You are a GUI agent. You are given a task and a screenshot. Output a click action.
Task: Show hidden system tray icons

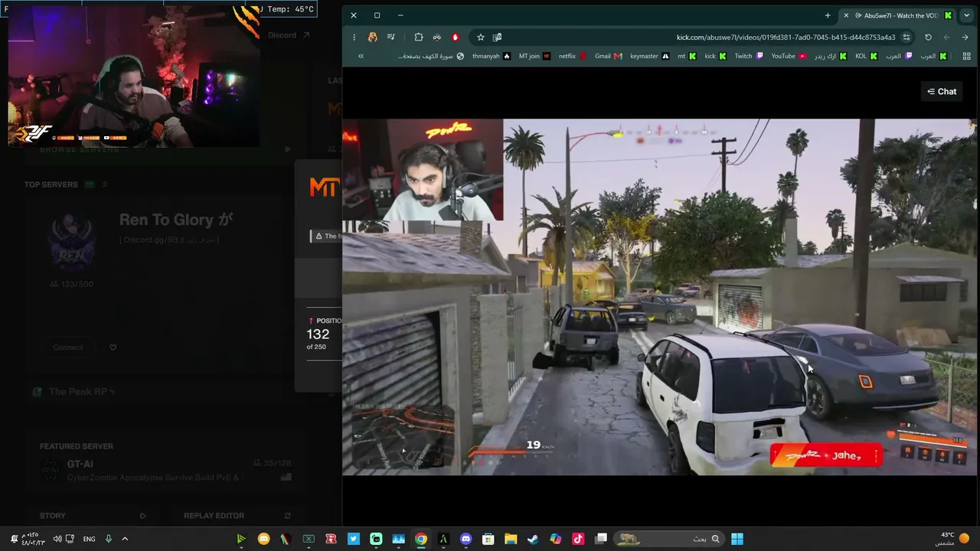(125, 539)
